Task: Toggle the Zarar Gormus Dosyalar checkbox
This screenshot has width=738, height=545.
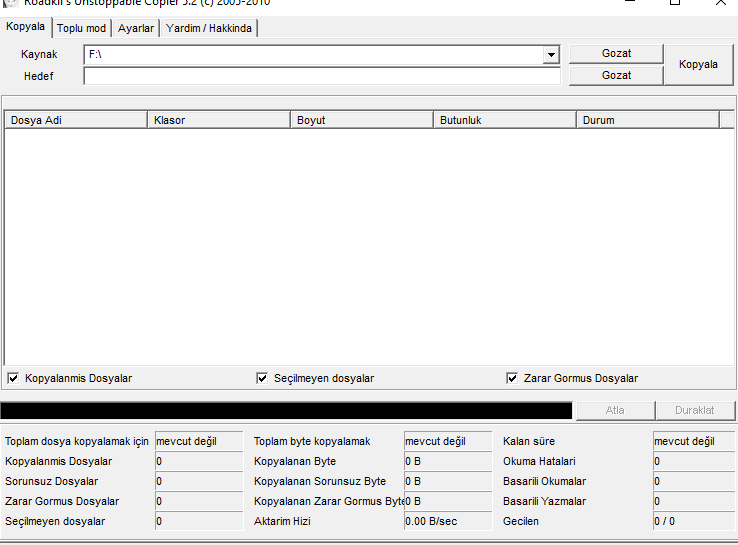Action: 512,378
